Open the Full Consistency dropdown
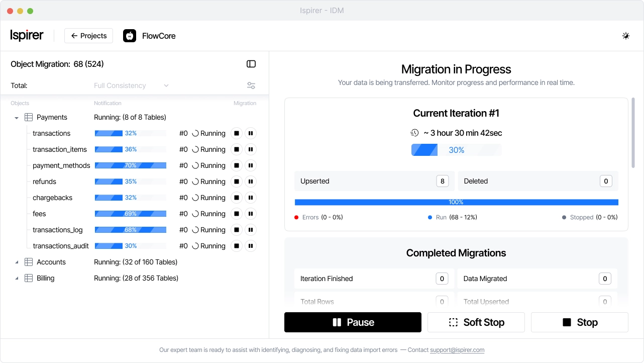 click(131, 85)
